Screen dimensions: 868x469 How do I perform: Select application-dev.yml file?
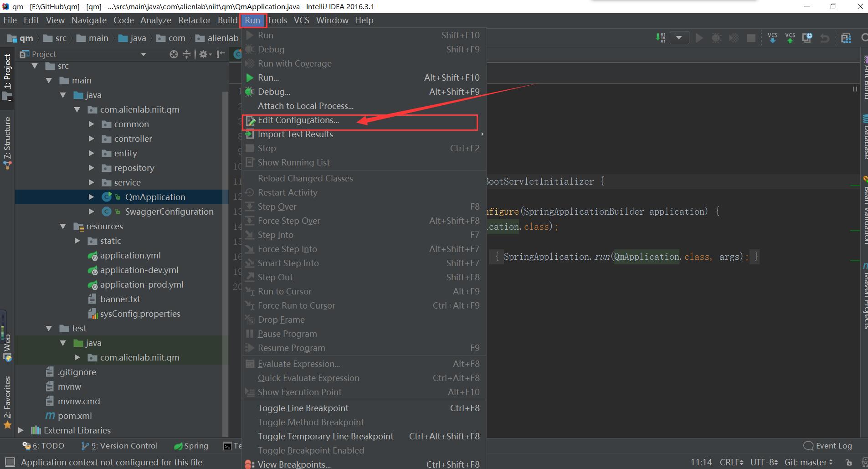pyautogui.click(x=139, y=270)
